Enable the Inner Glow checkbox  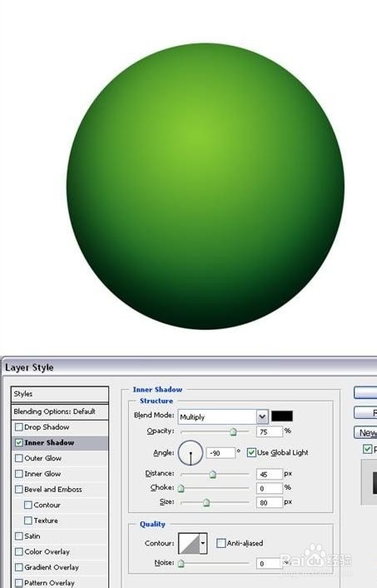tap(19, 474)
